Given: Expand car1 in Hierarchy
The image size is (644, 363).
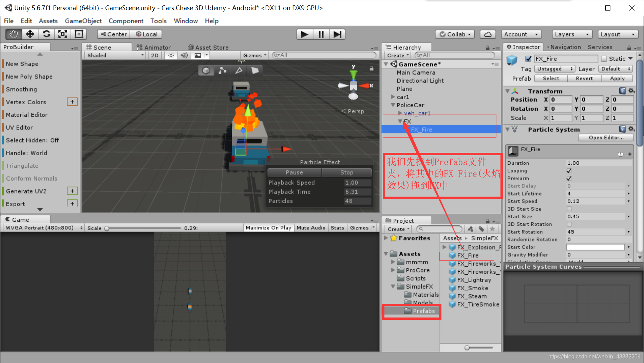Looking at the screenshot, I should click(x=393, y=97).
